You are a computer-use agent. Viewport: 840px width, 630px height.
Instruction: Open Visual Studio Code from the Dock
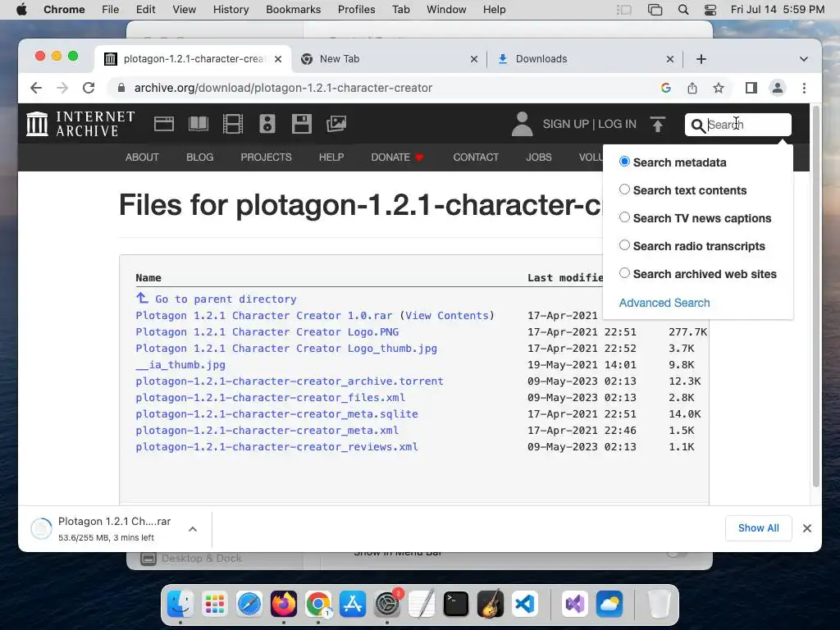524,605
